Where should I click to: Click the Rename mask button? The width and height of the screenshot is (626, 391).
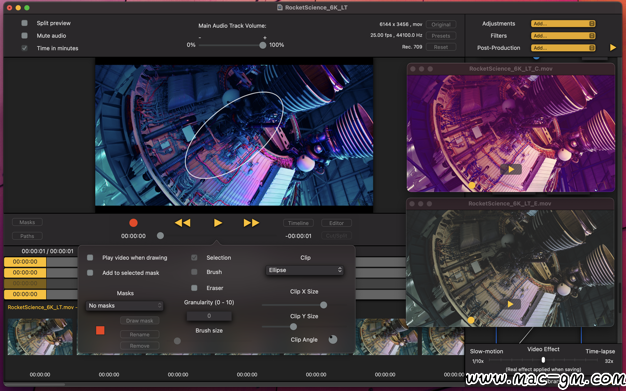click(x=139, y=334)
